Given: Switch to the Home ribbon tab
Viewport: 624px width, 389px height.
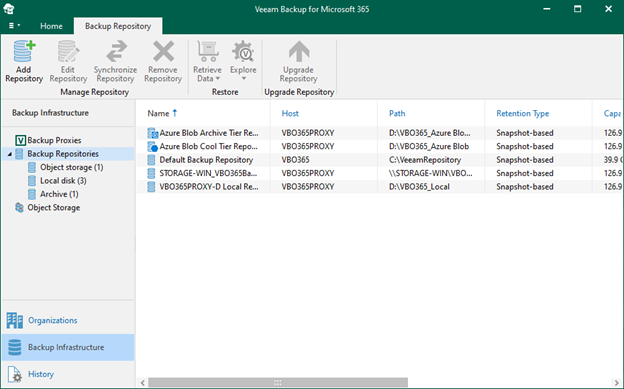Looking at the screenshot, I should tap(51, 26).
